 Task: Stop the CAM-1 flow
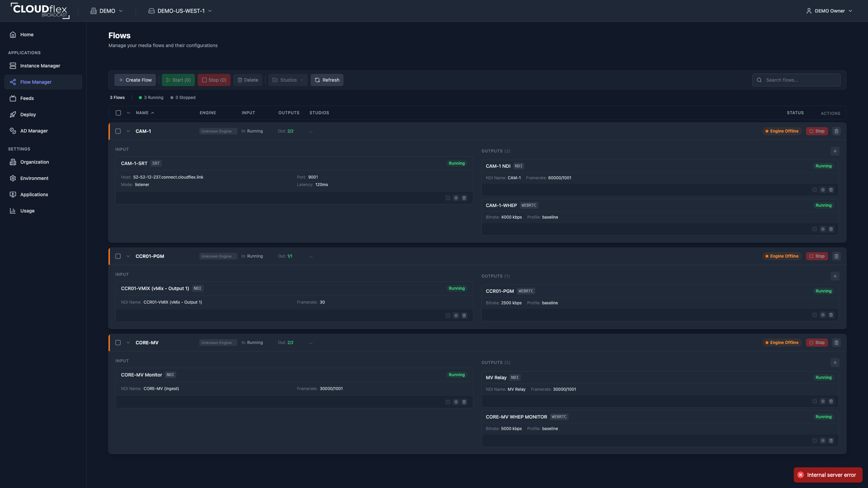817,131
